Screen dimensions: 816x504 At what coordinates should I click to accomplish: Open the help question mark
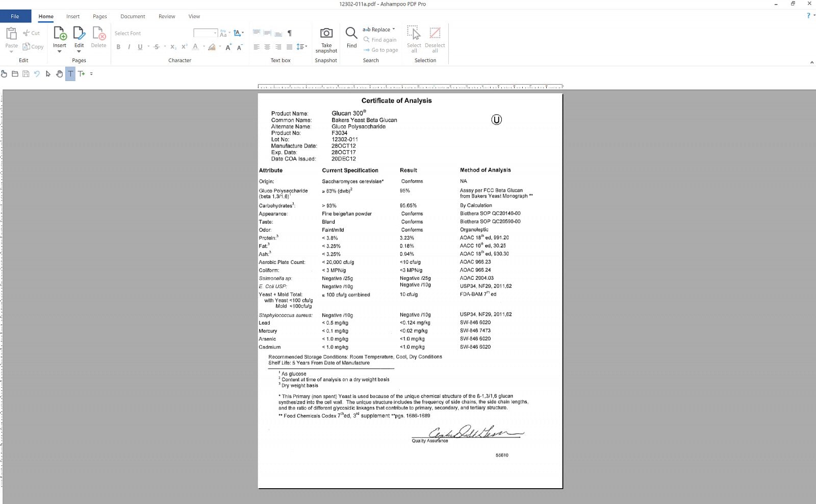(808, 16)
